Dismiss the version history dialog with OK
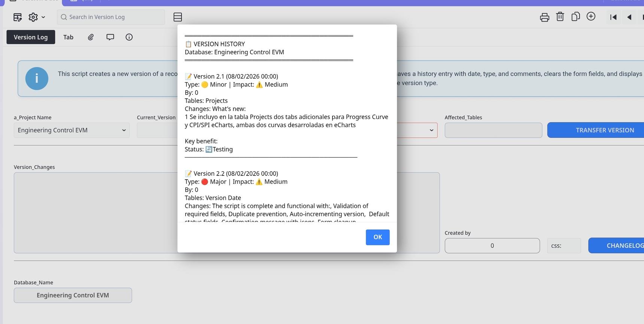Viewport: 644px width, 324px height. point(378,237)
